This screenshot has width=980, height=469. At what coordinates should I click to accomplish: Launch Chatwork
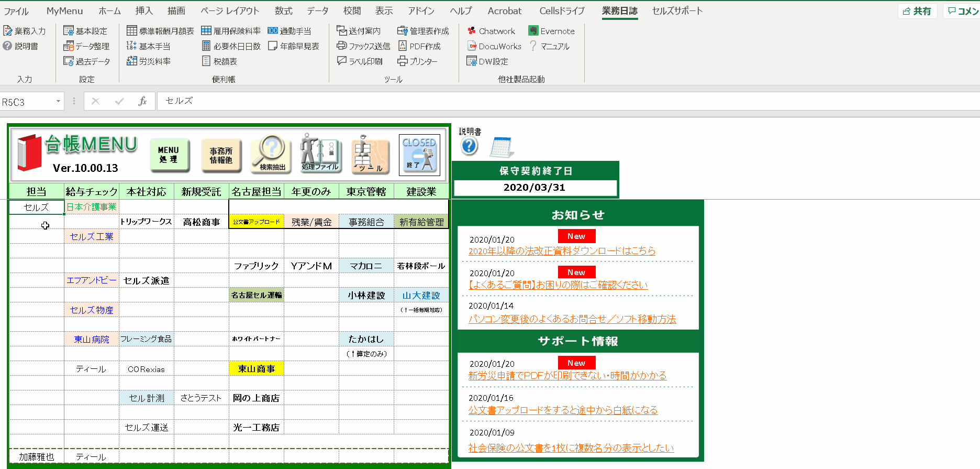(x=491, y=31)
